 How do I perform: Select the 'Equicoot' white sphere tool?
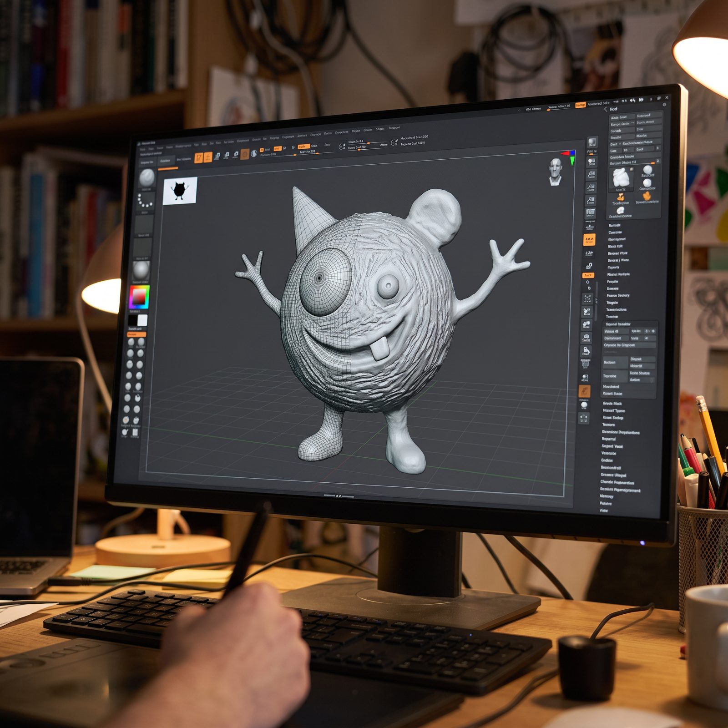(648, 170)
